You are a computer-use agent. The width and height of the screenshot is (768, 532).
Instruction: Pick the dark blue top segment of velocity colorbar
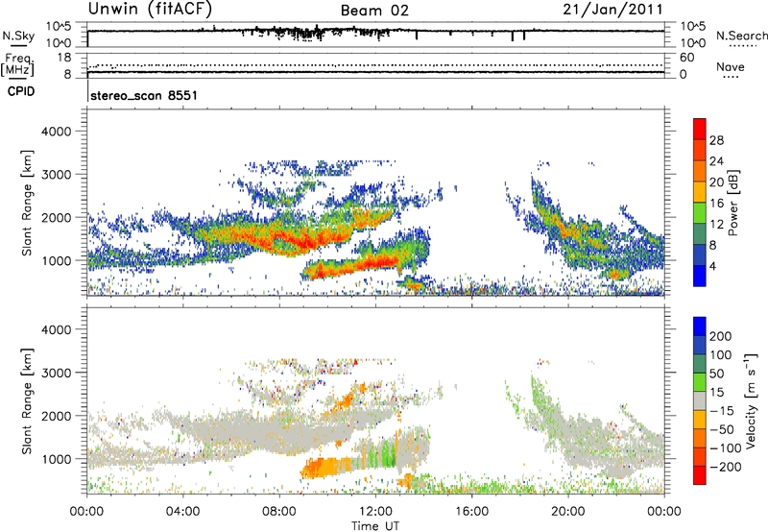(x=700, y=326)
